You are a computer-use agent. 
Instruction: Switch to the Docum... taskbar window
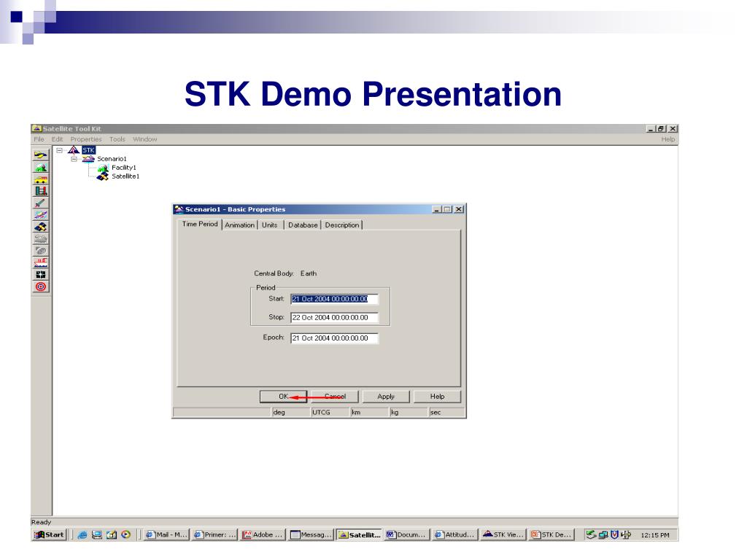point(407,534)
